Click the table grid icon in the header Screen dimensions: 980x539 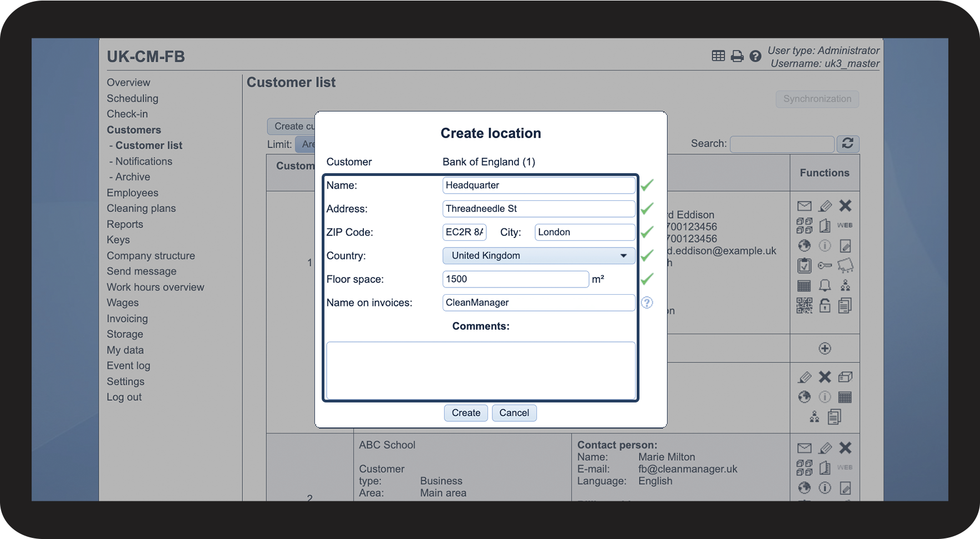tap(718, 56)
